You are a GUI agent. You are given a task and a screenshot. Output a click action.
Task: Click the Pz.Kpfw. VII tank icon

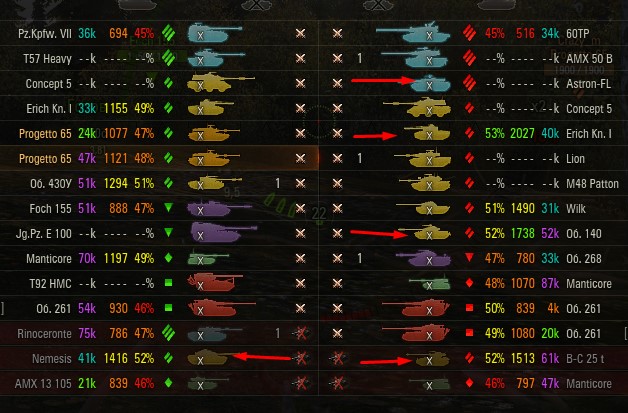click(215, 33)
